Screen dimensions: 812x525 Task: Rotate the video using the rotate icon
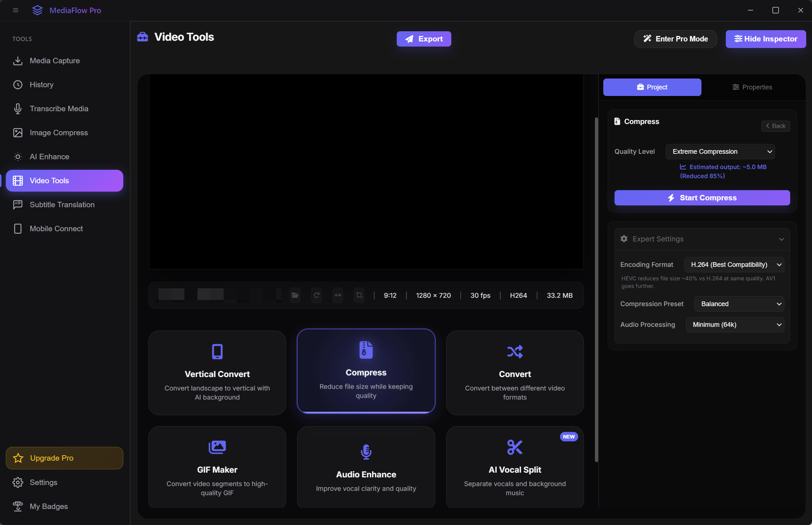(316, 295)
